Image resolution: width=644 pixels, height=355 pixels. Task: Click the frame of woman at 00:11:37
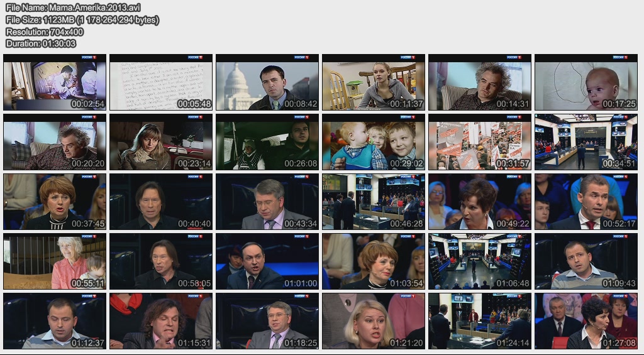point(374,82)
